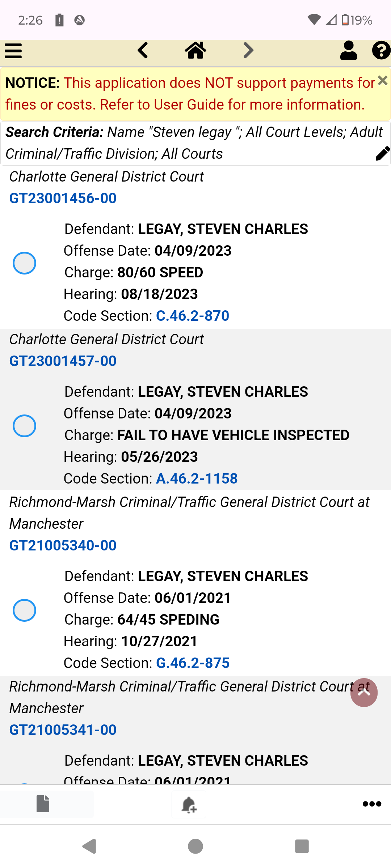Go forward with the right arrow icon
The height and width of the screenshot is (868, 391).
point(248,50)
